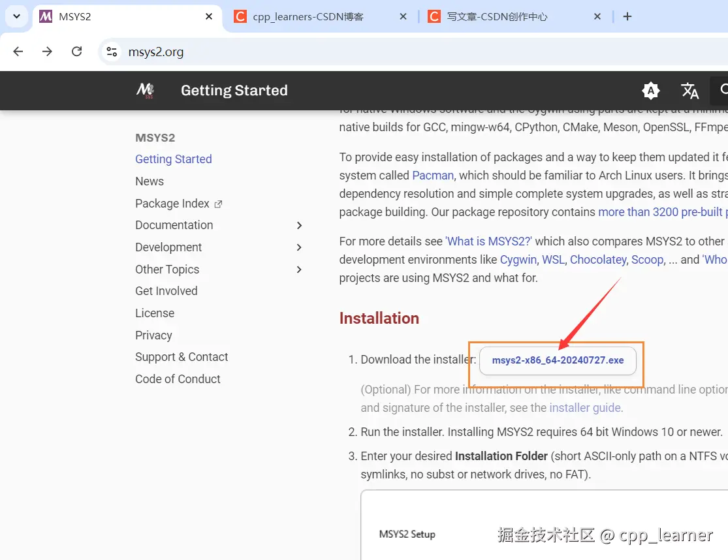The height and width of the screenshot is (560, 728).
Task: Follow the Cygwin link
Action: [518, 259]
